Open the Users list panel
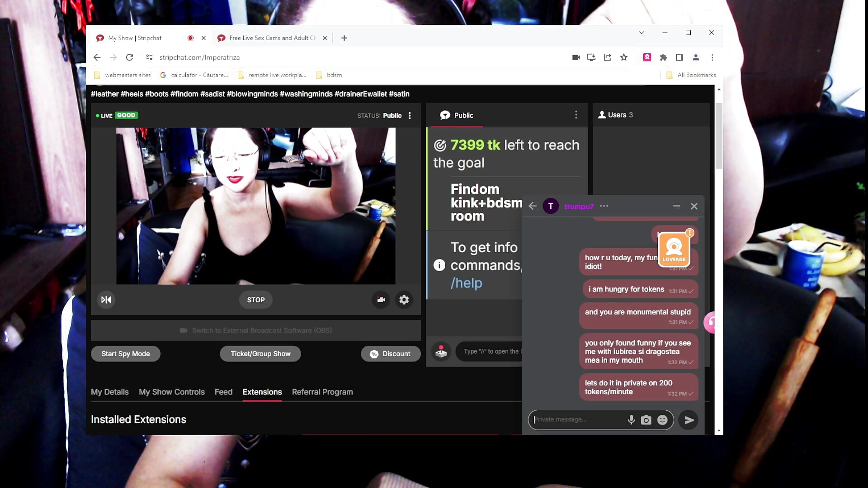Image resolution: width=868 pixels, height=488 pixels. click(615, 115)
